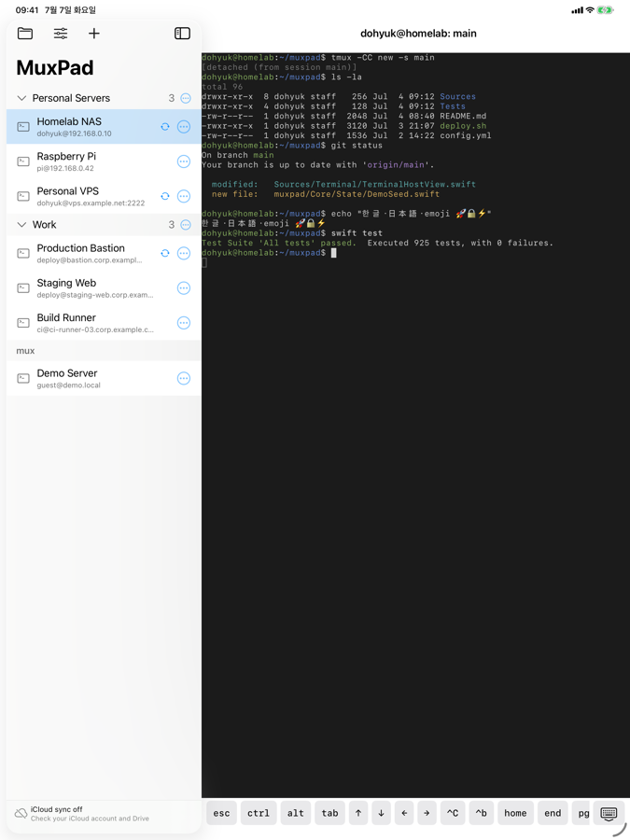Click reconnect icon for Personal VPS
The height and width of the screenshot is (840, 630).
click(165, 196)
